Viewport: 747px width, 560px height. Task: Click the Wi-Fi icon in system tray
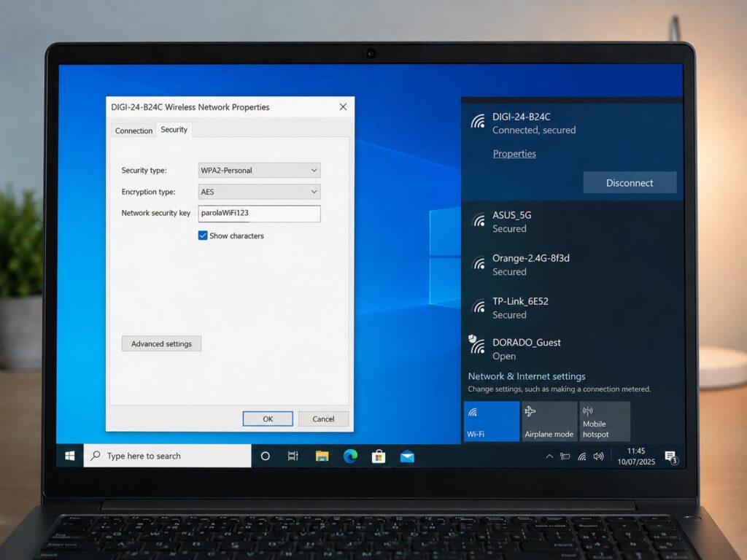pos(581,456)
